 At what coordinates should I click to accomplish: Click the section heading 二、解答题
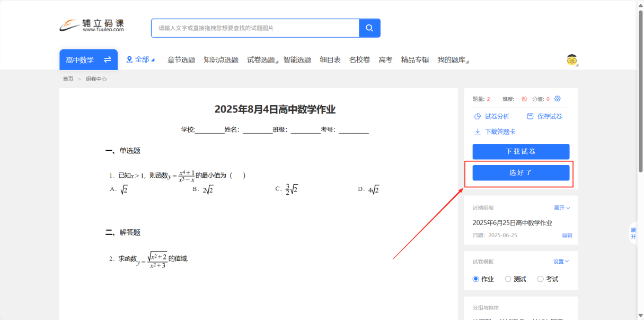point(123,232)
